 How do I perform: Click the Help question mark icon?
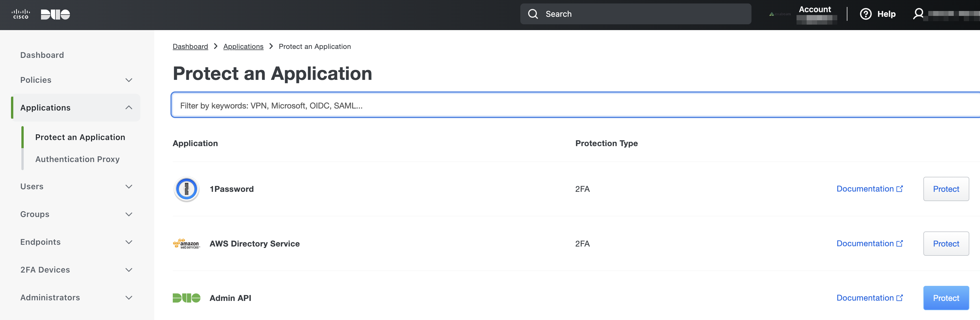coord(866,14)
